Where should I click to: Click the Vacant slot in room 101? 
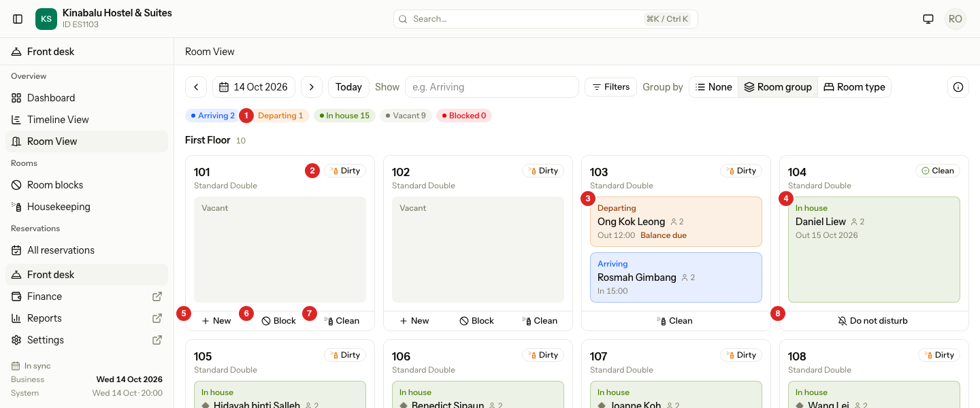[x=280, y=250]
